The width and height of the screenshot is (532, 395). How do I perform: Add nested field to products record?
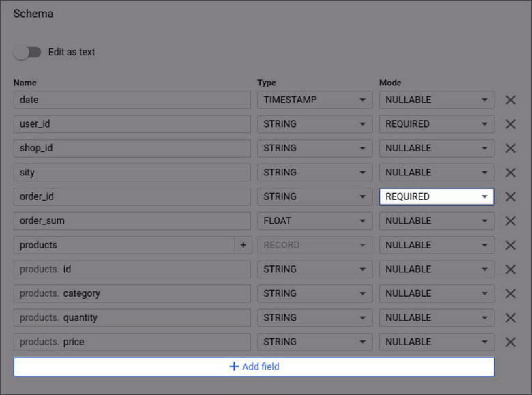(243, 245)
